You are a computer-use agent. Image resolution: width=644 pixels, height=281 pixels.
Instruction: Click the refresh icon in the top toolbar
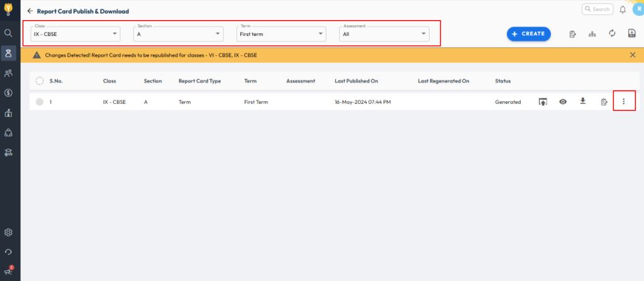click(612, 33)
